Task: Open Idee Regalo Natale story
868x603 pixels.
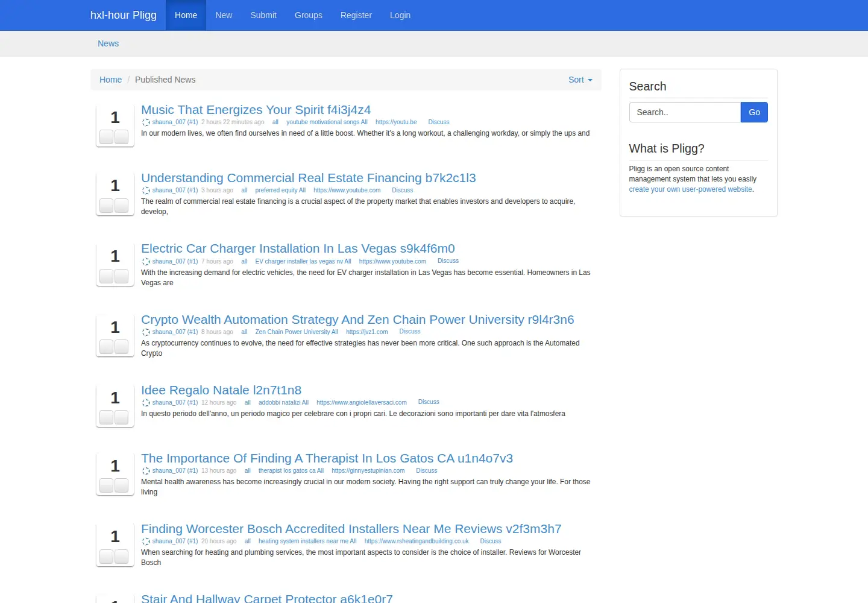Action: 221,390
